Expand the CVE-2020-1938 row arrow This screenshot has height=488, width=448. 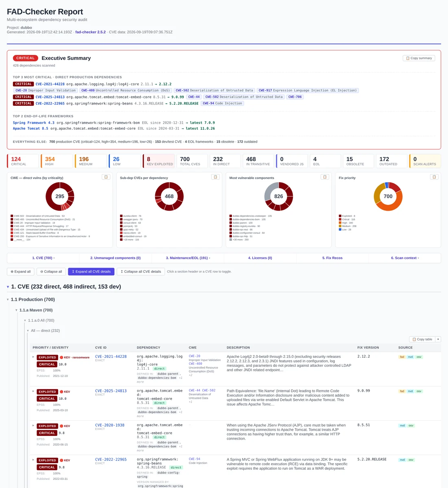click(33, 425)
